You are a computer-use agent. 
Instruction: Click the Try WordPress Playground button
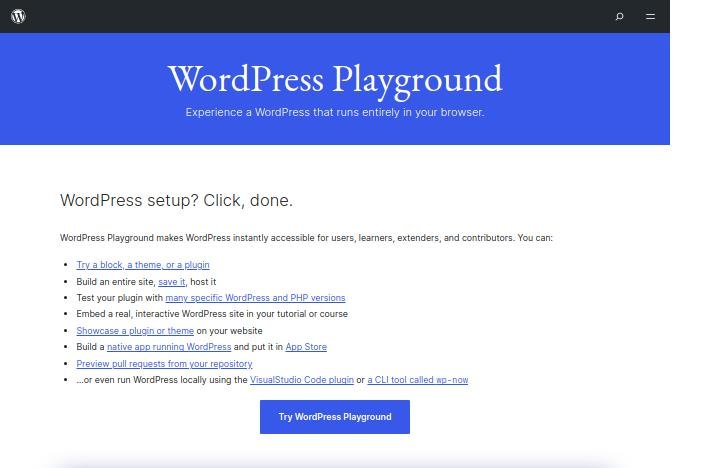(335, 417)
